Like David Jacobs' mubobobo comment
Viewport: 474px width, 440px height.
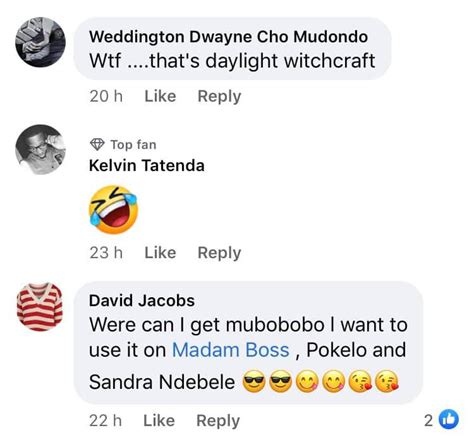(x=159, y=420)
